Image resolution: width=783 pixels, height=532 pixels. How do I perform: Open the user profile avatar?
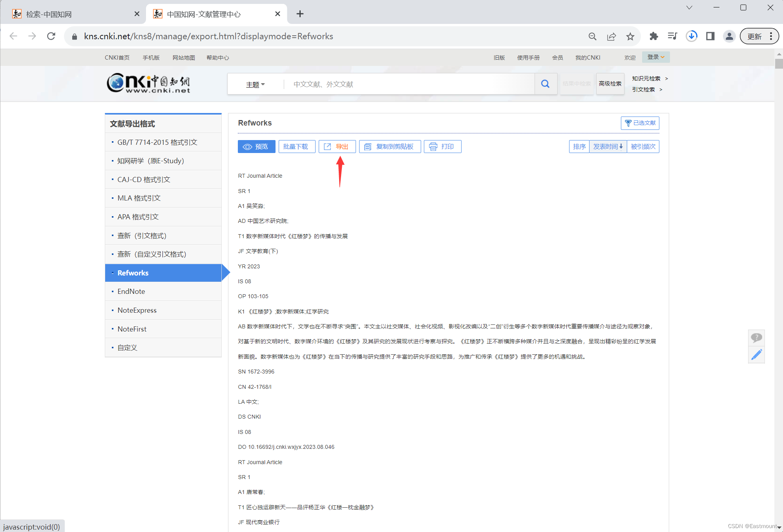pyautogui.click(x=729, y=36)
